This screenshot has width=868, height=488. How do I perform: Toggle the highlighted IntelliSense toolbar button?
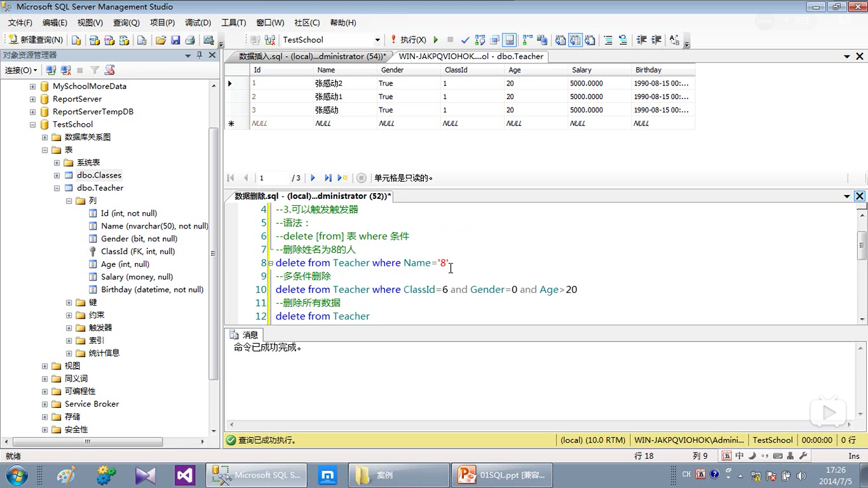[509, 39]
